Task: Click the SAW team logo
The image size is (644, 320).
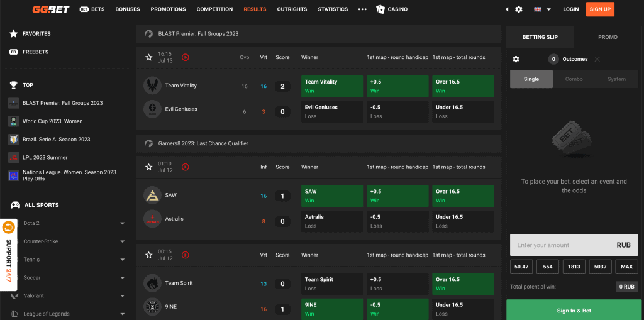Action: (x=152, y=195)
